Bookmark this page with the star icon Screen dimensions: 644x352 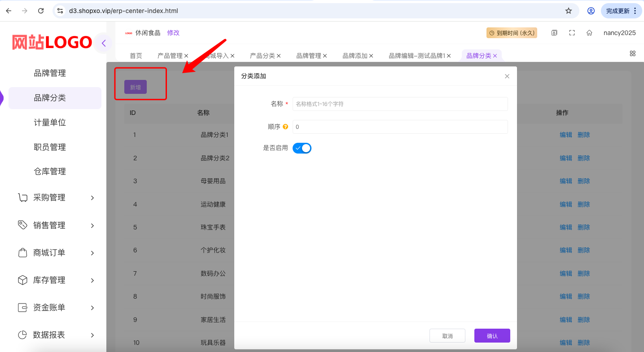569,11
